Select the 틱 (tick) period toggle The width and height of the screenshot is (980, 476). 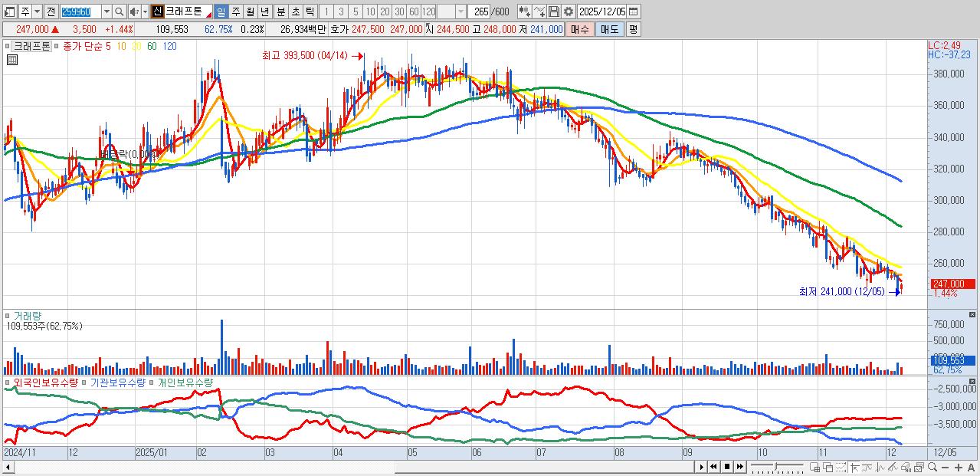point(310,11)
